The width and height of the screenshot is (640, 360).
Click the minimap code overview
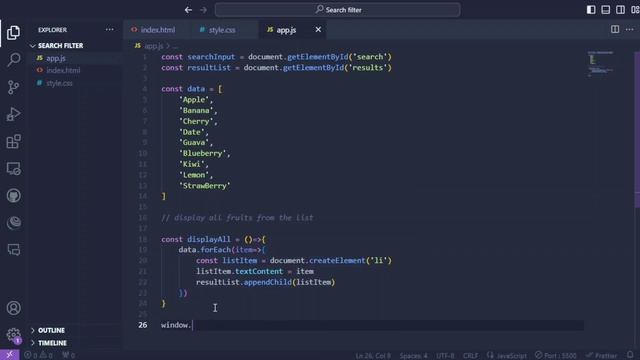pos(600,64)
